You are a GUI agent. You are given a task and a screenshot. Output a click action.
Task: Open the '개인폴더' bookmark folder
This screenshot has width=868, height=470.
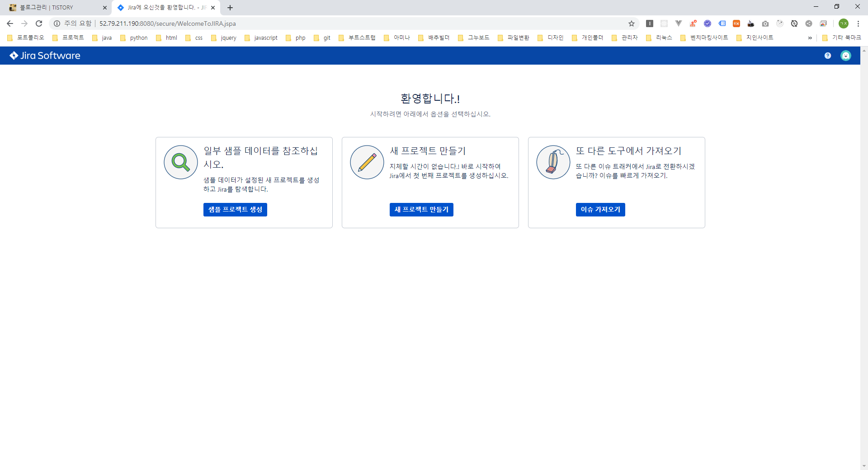coord(588,38)
